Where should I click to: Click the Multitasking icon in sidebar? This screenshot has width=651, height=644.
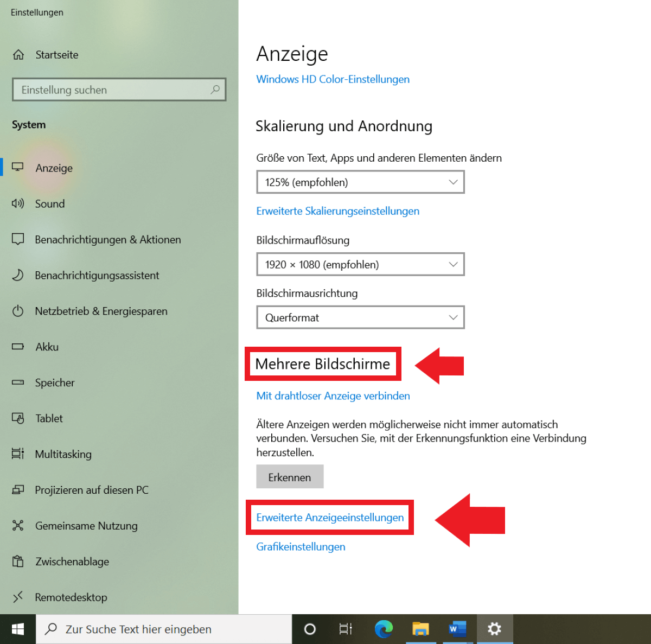pos(18,454)
